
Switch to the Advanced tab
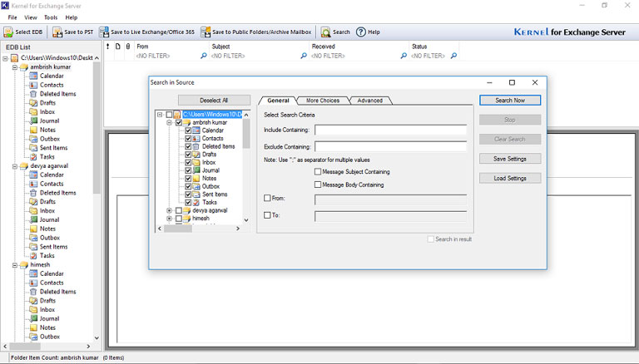pos(370,101)
